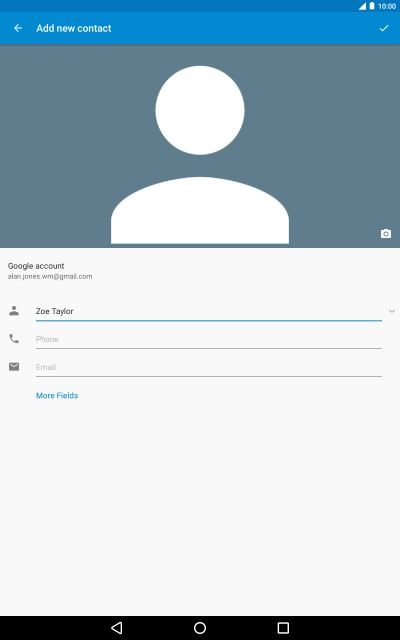Open More Fields link
This screenshot has height=640, width=400.
(x=57, y=396)
